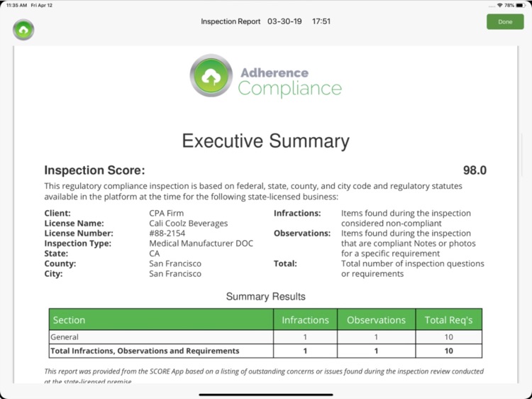Click the Adherence Compliance logo badge
The image size is (532, 399).
pos(211,75)
